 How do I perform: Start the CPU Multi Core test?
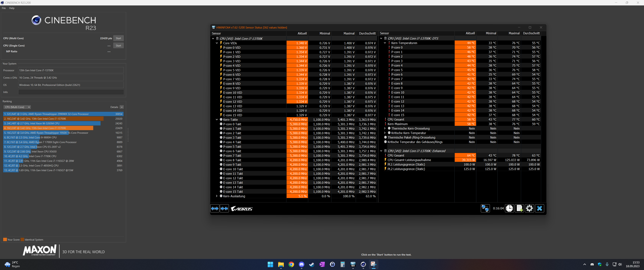pyautogui.click(x=118, y=38)
